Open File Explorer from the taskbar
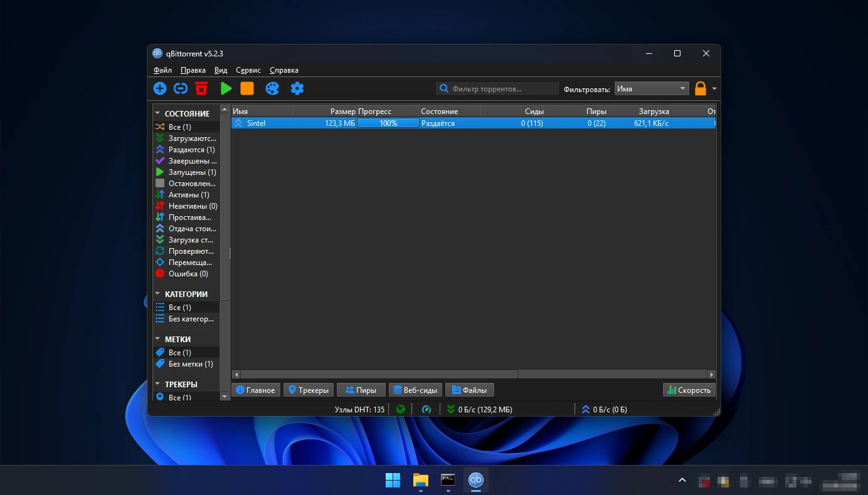Image resolution: width=868 pixels, height=495 pixels. point(420,481)
